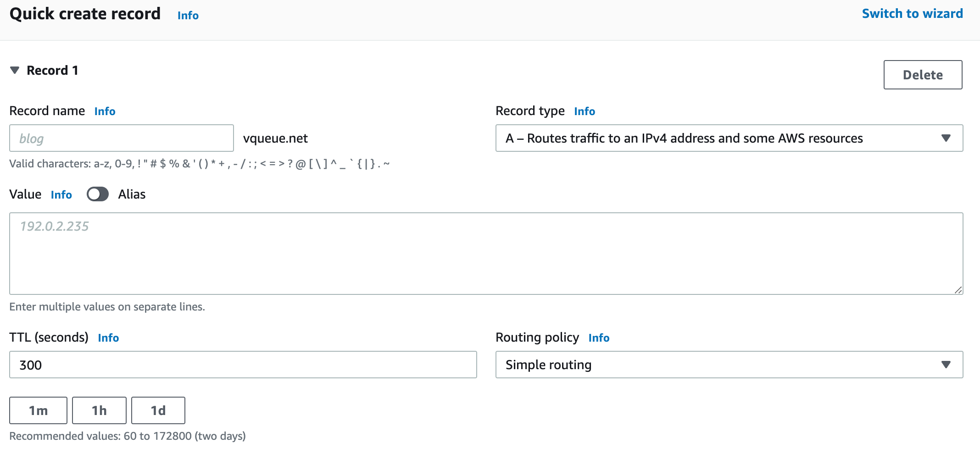Open Info link beside Routing policy

coord(599,338)
